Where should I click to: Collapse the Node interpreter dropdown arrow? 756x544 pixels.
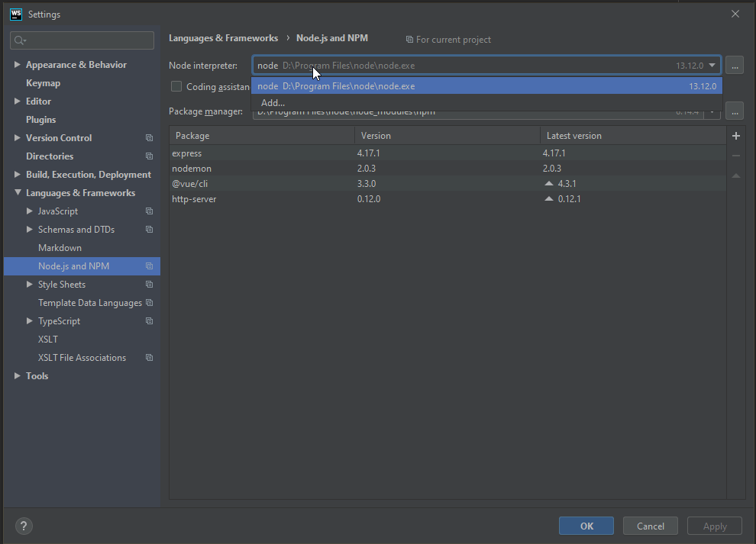click(712, 65)
